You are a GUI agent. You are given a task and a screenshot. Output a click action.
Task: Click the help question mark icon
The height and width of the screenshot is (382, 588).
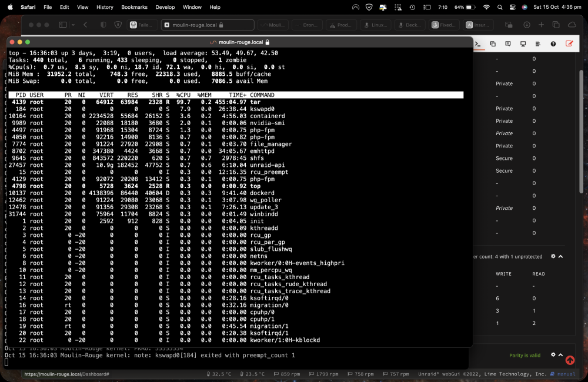click(x=553, y=44)
